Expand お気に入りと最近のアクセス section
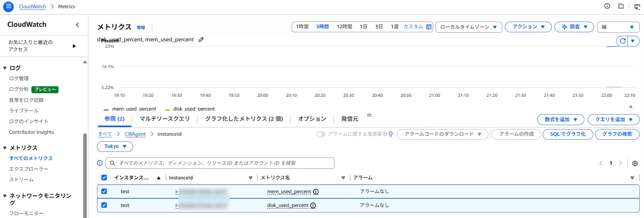This screenshot has height=218, width=644. 74,46
